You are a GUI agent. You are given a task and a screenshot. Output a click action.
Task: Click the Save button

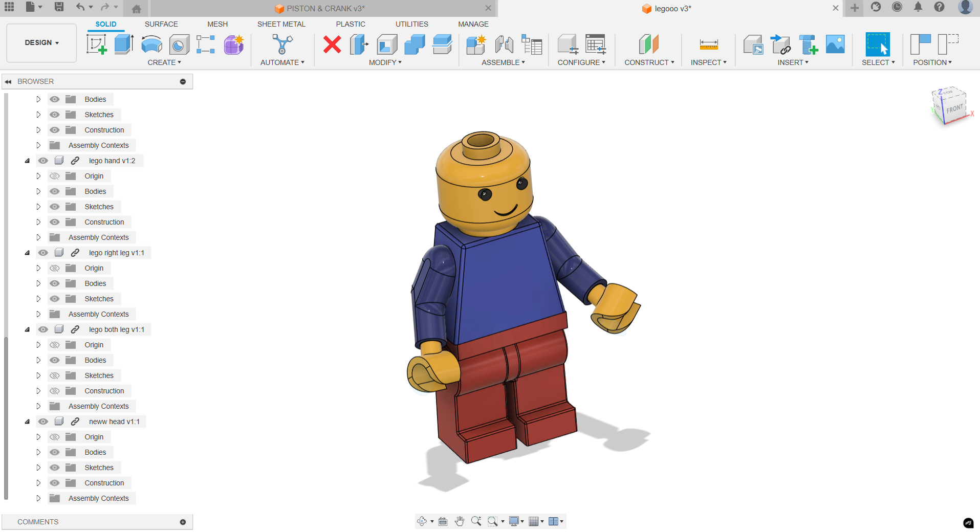click(x=59, y=7)
